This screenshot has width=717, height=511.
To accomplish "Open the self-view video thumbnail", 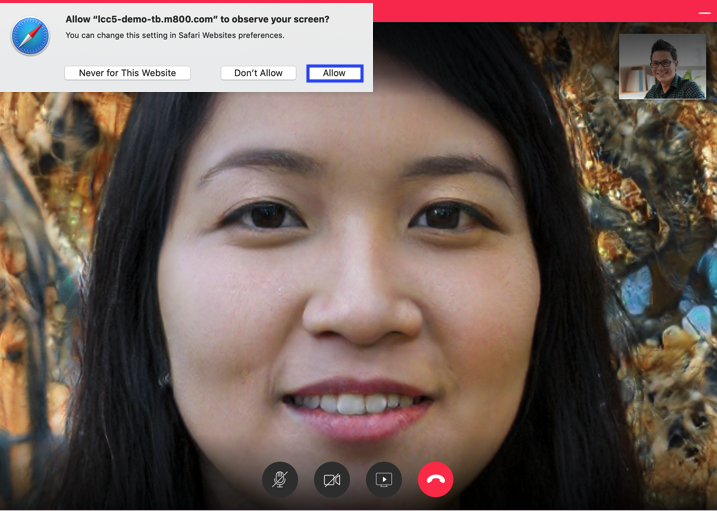I will coord(662,66).
